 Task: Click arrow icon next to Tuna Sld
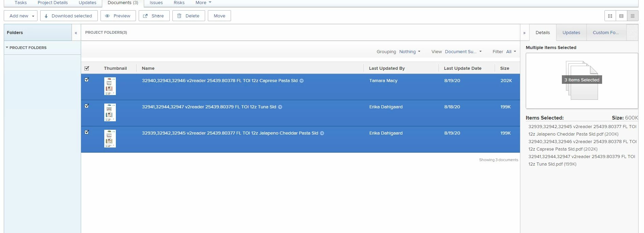coord(280,107)
